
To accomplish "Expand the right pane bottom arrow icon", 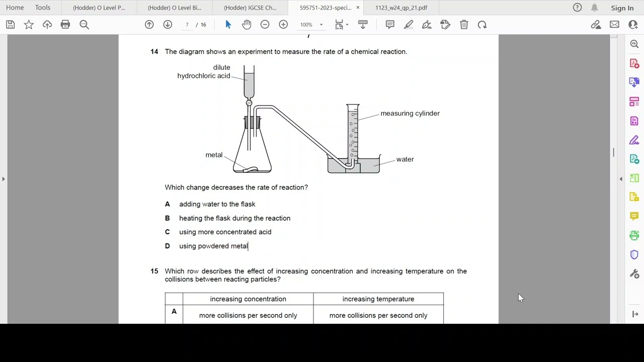I will click(635, 314).
